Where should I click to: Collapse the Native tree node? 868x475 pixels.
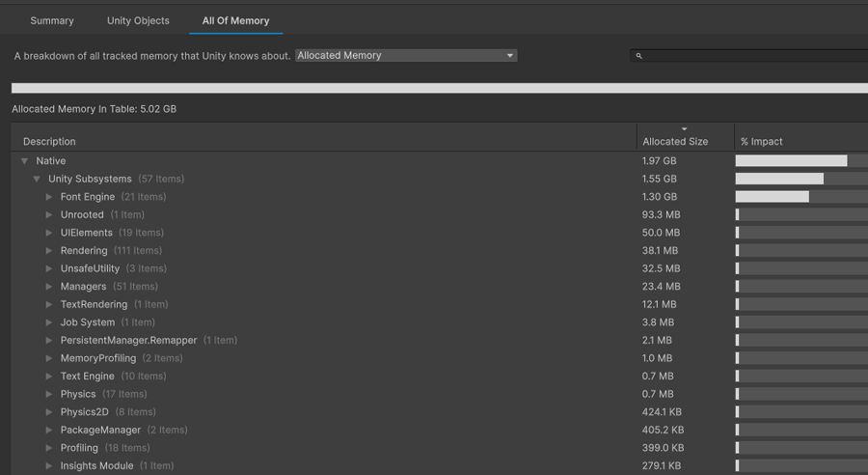pyautogui.click(x=25, y=161)
